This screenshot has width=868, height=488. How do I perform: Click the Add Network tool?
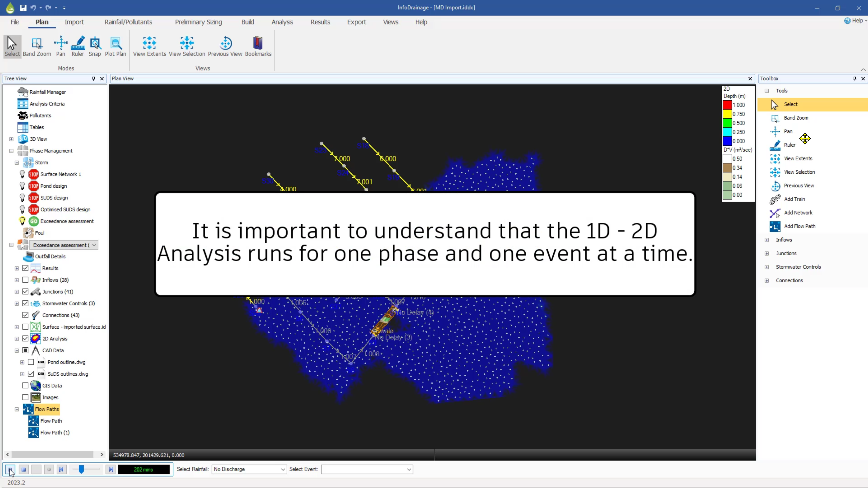tap(798, 213)
